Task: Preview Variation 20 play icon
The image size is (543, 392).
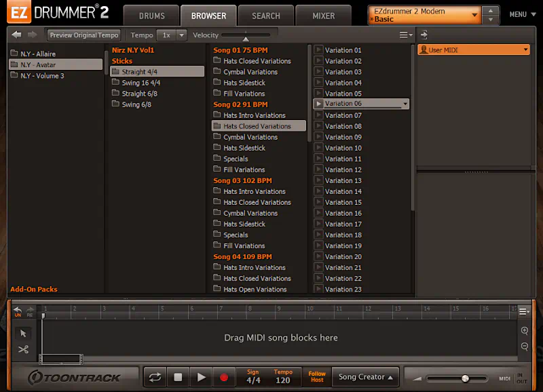Action: (x=318, y=256)
